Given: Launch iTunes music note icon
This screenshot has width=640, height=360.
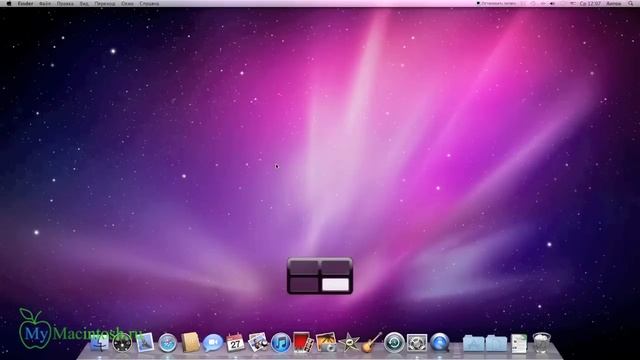Looking at the screenshot, I should click(x=281, y=342).
